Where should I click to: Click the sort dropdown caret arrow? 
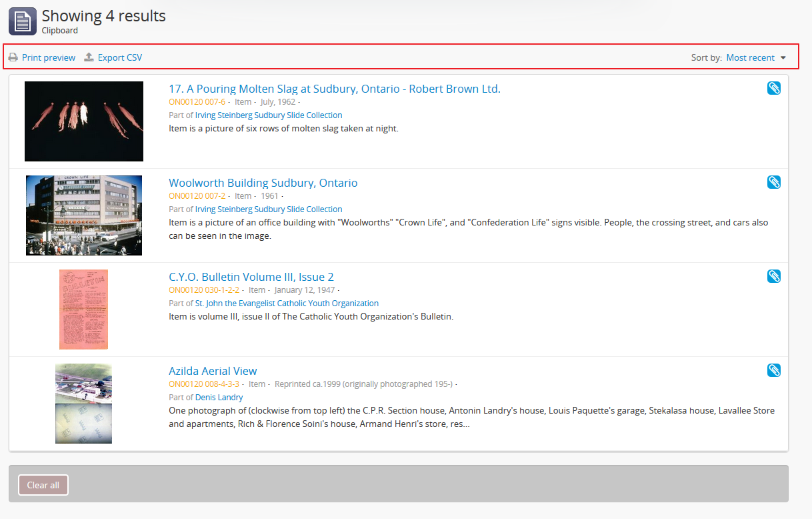point(783,58)
